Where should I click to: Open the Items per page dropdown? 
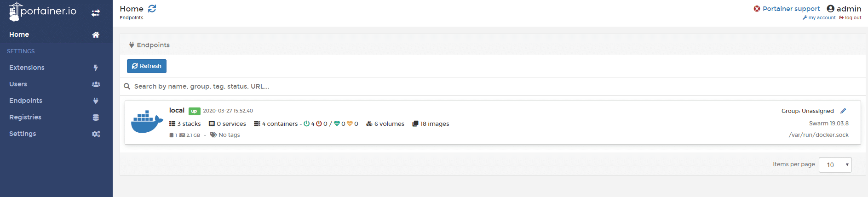835,165
